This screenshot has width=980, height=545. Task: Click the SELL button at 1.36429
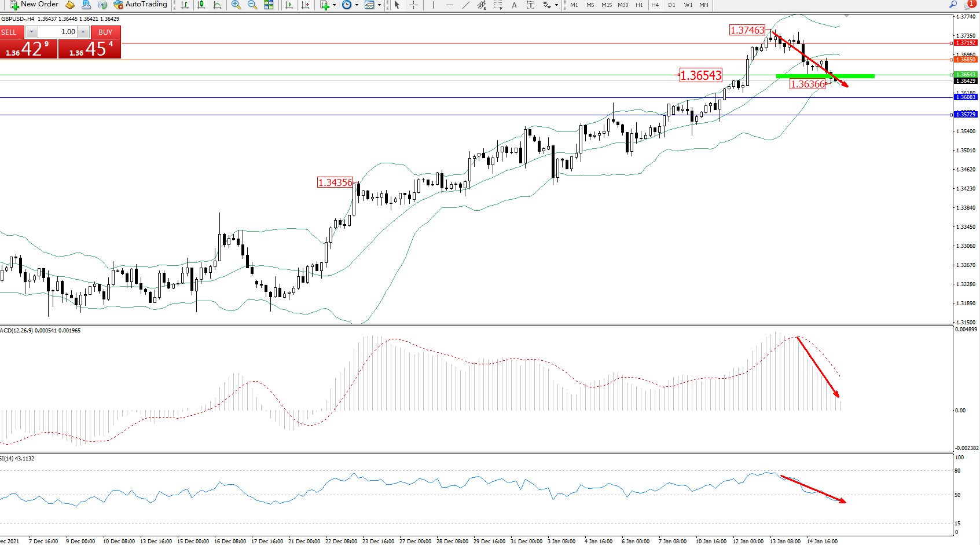[x=28, y=49]
